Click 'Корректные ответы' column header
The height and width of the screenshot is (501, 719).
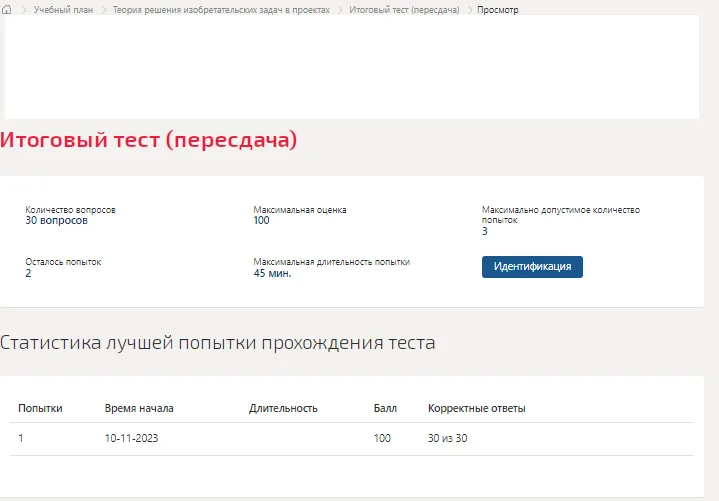[x=477, y=408]
